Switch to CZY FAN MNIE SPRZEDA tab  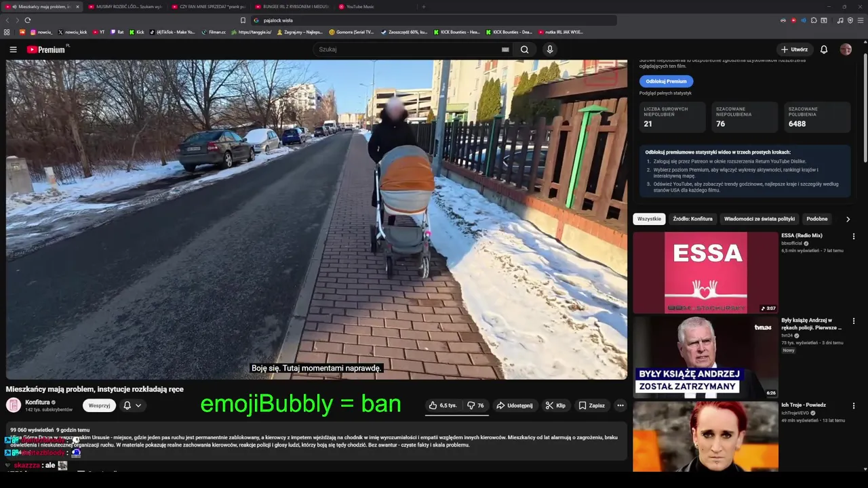pyautogui.click(x=209, y=7)
